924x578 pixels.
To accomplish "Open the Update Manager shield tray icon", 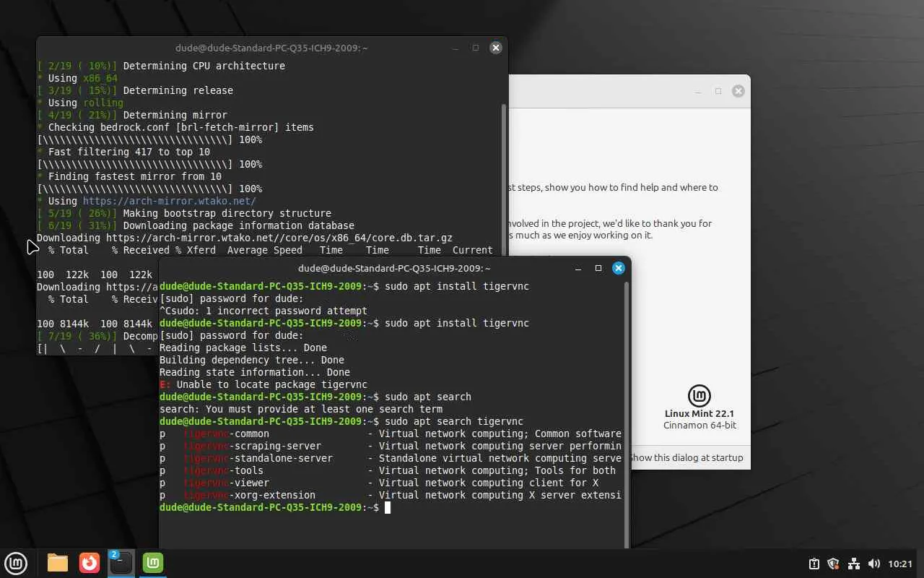I will point(833,564).
